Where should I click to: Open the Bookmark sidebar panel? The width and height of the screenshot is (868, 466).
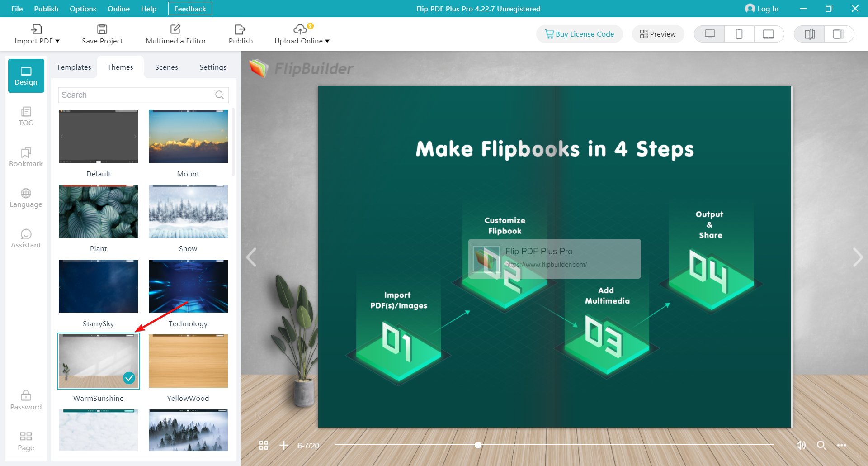click(x=26, y=157)
